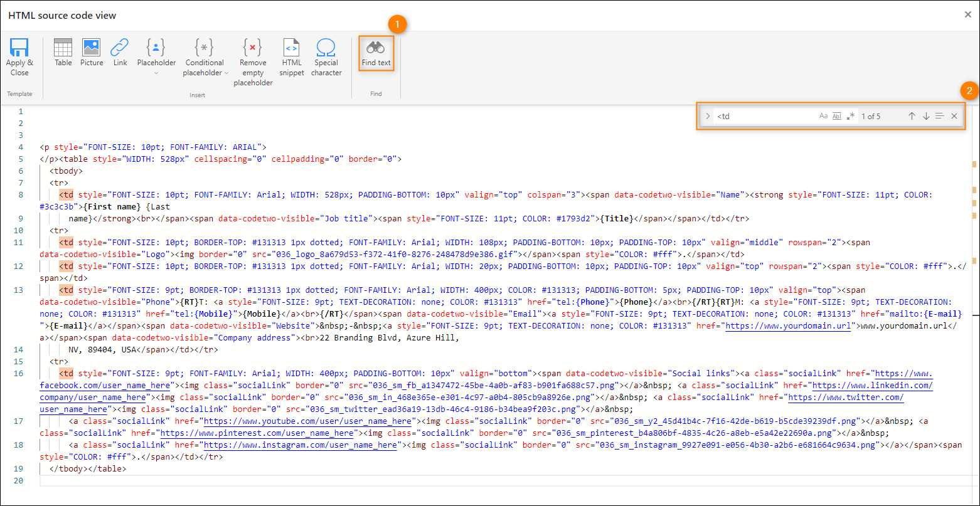This screenshot has width=980, height=506.
Task: Toggle Match Whole Word option
Action: coord(836,116)
